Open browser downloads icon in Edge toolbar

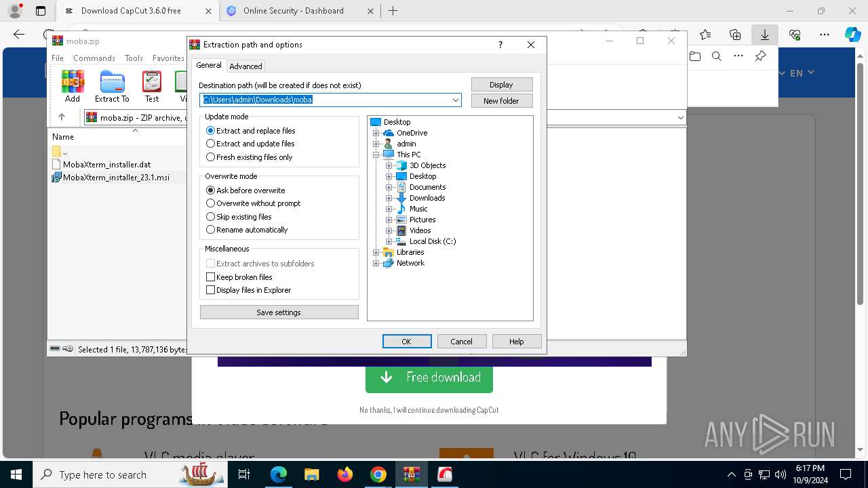765,35
